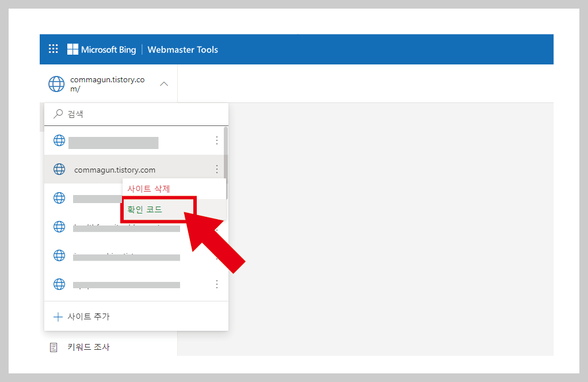Viewport: 588px width, 382px height.
Task: Click globe icon beside commagun.tistory.com/ selector
Action: click(56, 84)
